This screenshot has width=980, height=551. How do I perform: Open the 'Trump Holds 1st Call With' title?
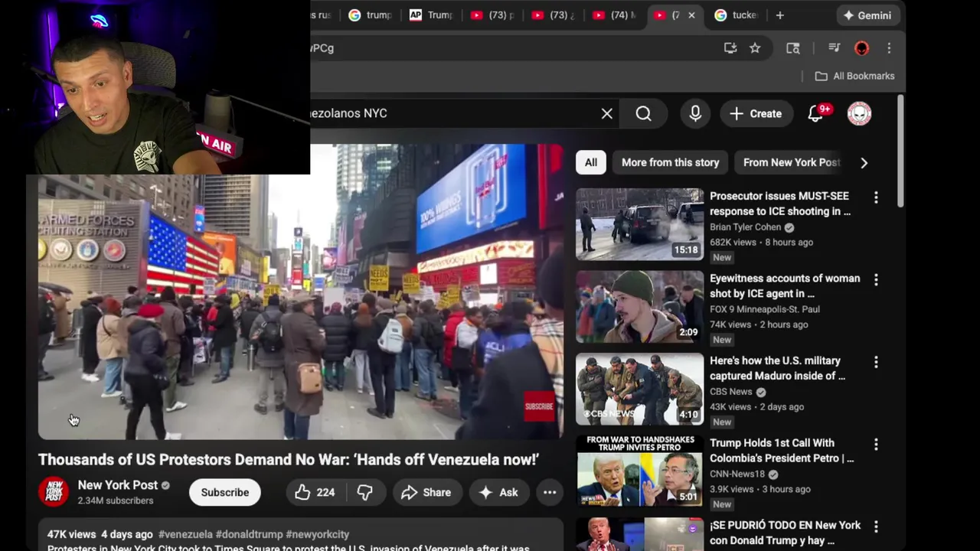pos(782,450)
